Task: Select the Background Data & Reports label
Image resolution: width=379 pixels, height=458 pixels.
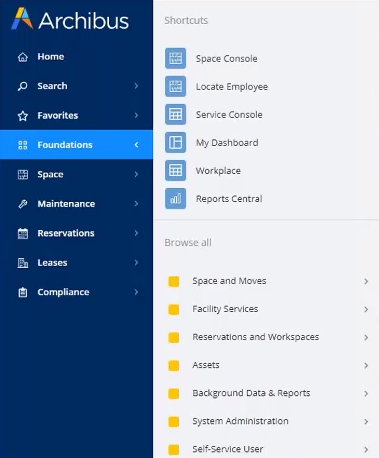Action: [x=251, y=393]
